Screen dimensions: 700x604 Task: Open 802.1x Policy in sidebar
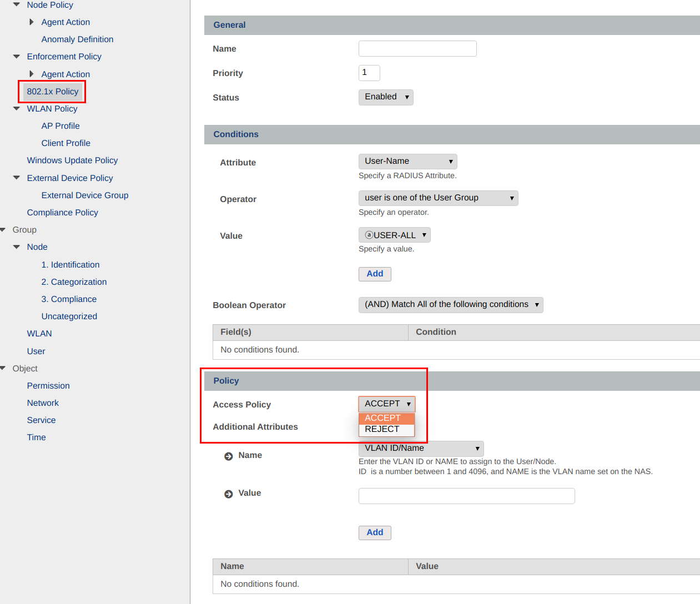tap(53, 92)
